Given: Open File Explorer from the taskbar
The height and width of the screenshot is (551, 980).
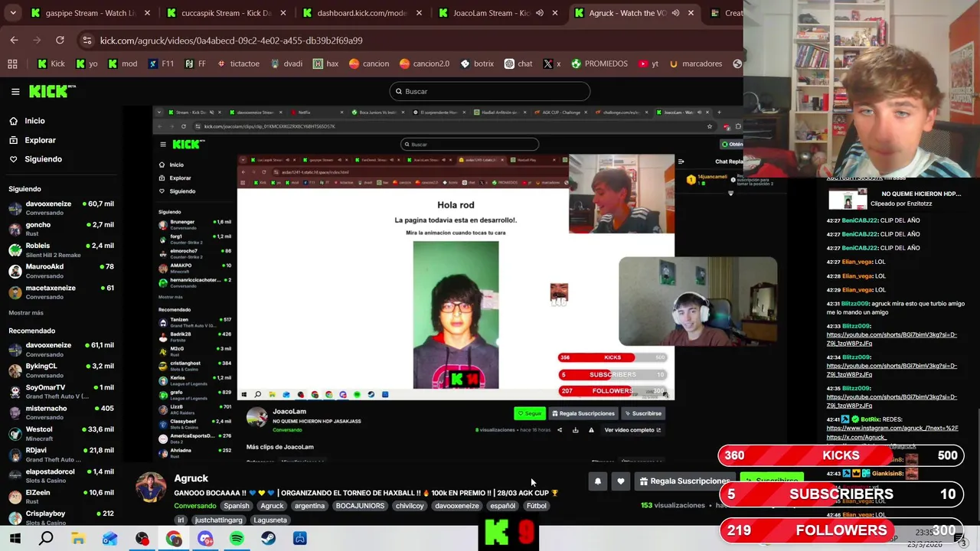Looking at the screenshot, I should pyautogui.click(x=78, y=539).
